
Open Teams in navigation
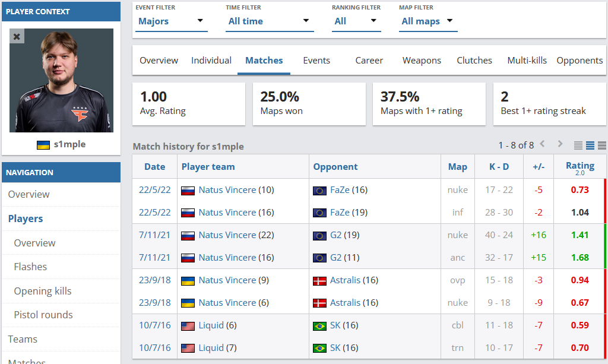click(61, 339)
